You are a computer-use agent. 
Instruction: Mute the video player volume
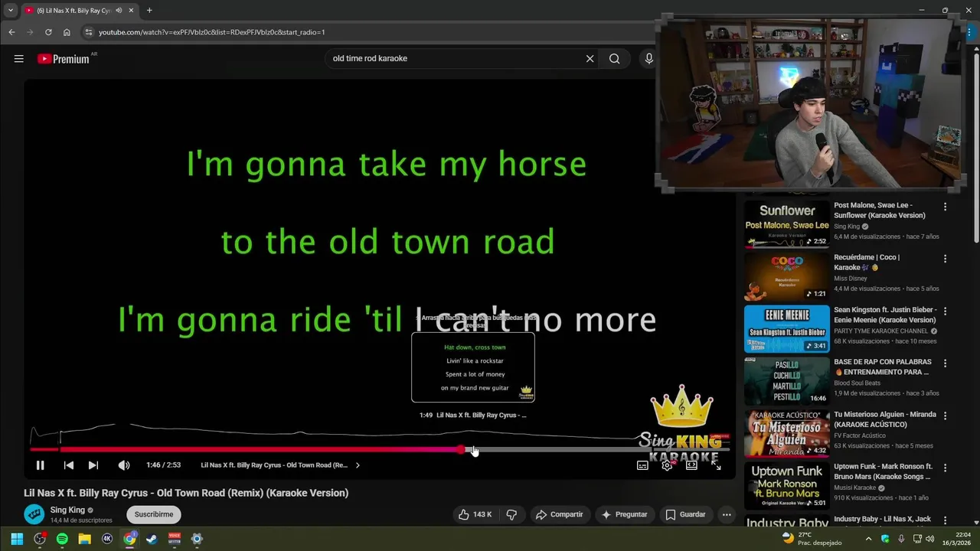tap(124, 465)
